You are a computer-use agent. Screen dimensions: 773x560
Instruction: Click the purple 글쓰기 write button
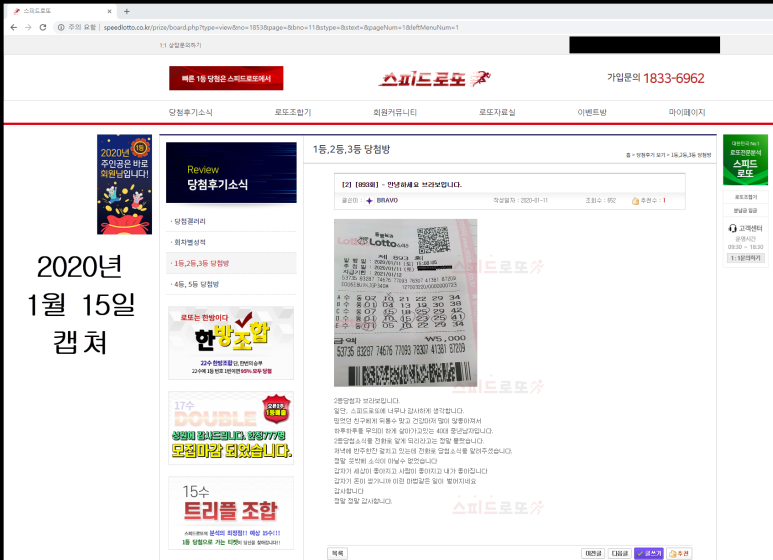pyautogui.click(x=649, y=554)
